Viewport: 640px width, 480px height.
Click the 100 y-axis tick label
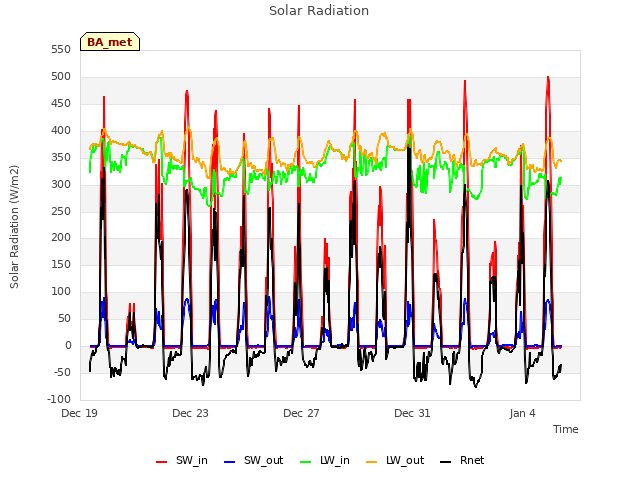coord(61,291)
